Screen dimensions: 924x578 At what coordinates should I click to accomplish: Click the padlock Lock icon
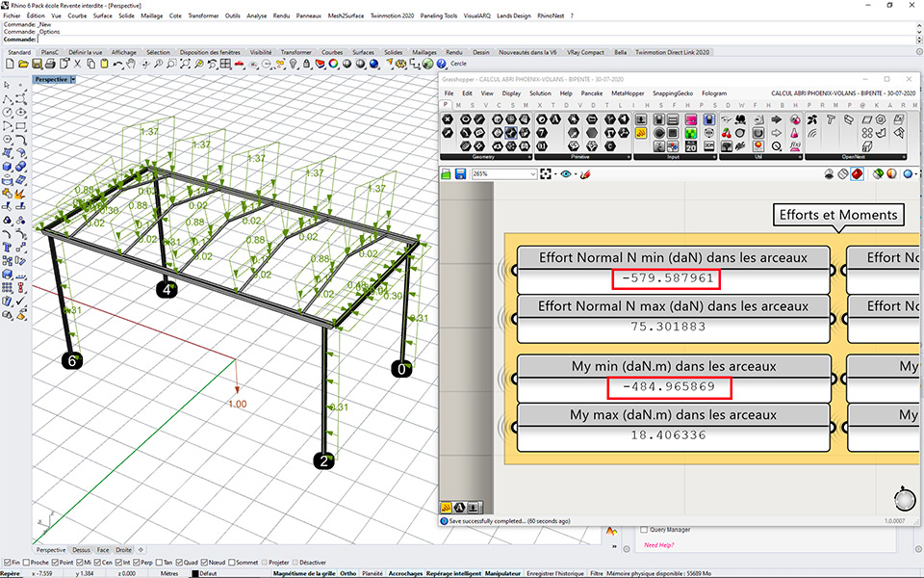point(307,64)
